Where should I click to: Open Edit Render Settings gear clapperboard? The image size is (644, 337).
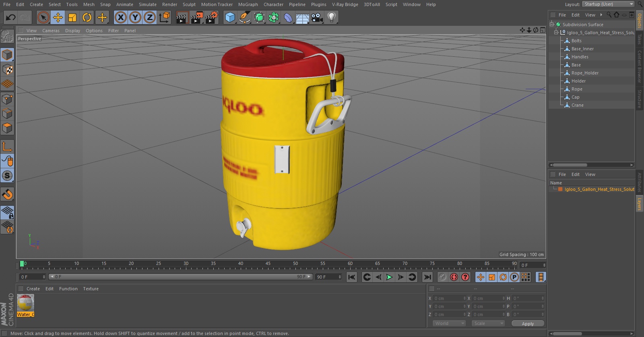click(211, 17)
